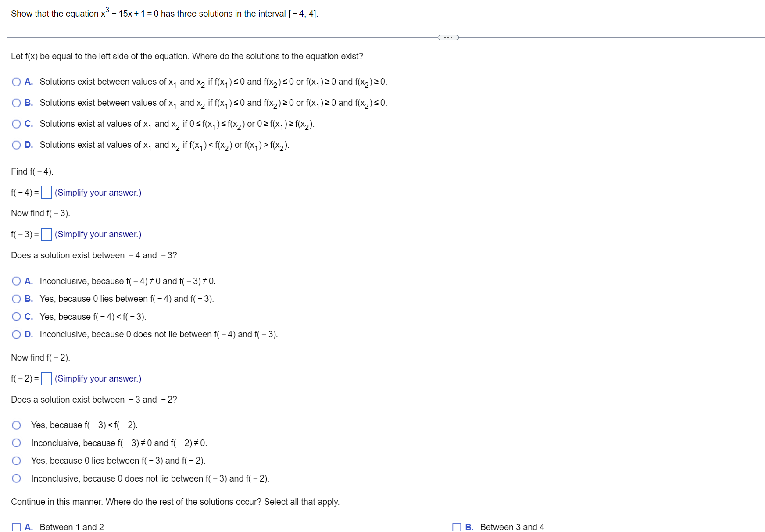
Task: Choose 'Inconclusive, because 0 does not lie between f(−4) and f(−3)'
Action: [x=16, y=334]
